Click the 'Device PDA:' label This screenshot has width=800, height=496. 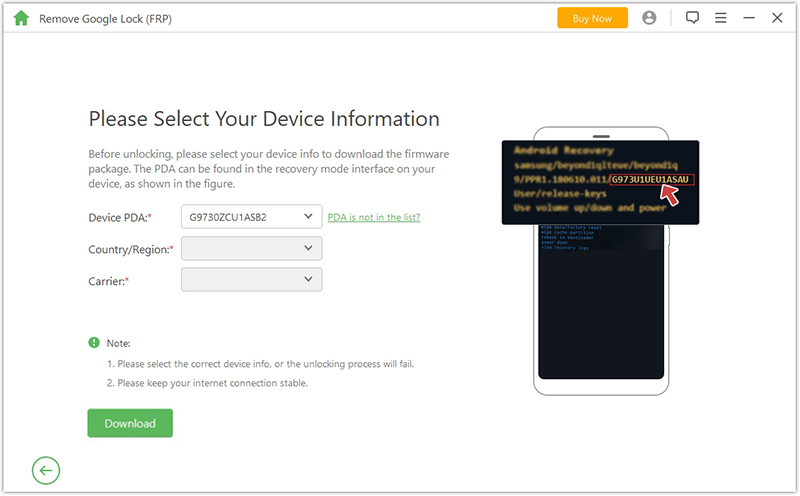coord(120,217)
